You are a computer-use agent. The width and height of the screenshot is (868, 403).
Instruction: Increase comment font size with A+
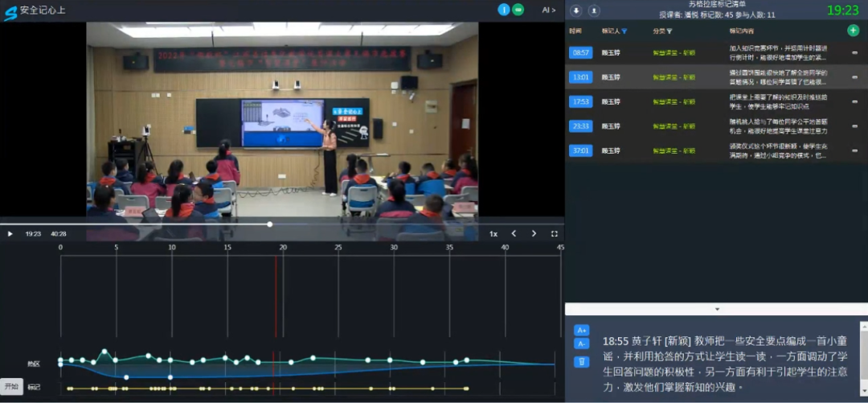pos(581,330)
